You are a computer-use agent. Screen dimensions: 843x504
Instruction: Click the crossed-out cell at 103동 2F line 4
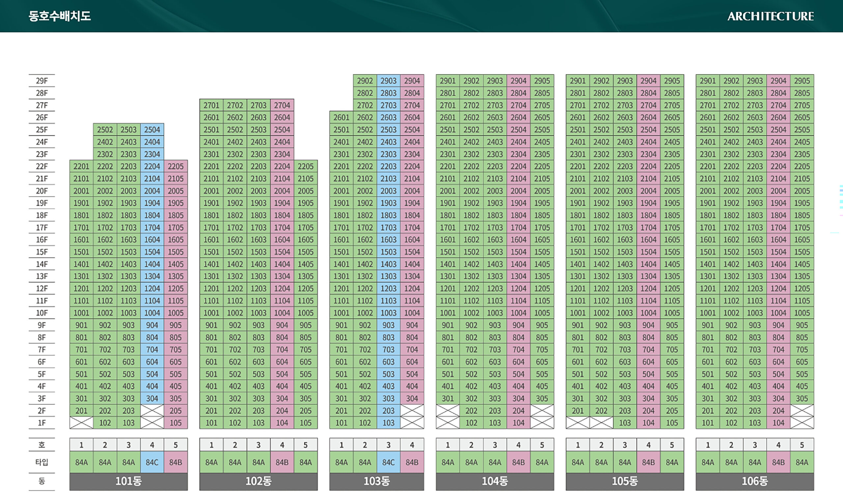click(412, 411)
